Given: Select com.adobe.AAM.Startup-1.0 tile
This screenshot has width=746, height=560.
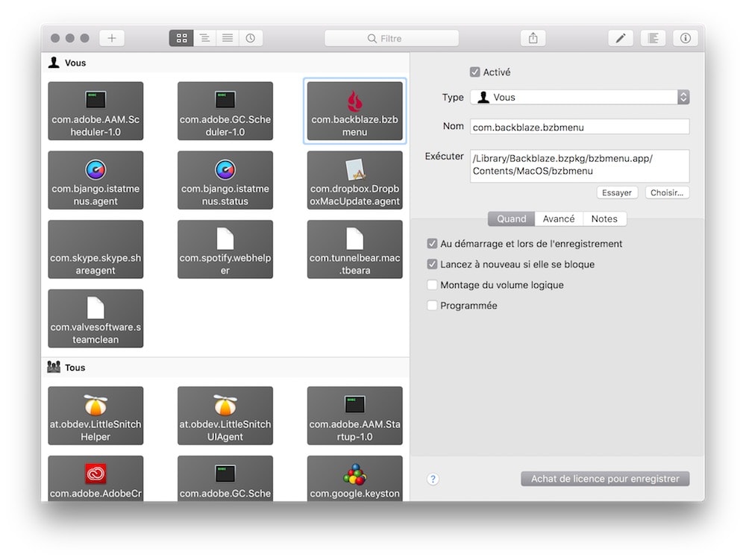Looking at the screenshot, I should point(355,415).
